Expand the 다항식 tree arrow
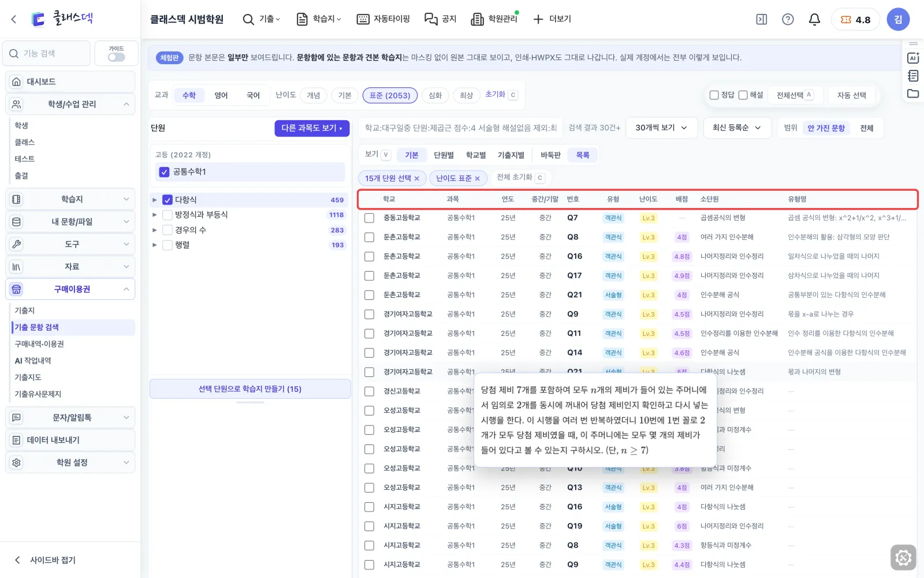The image size is (924, 578). 154,200
